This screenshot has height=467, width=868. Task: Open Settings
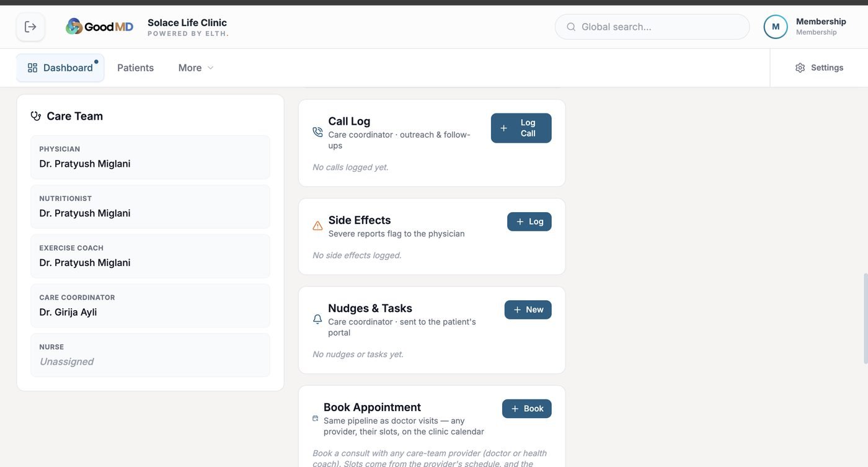coord(819,68)
